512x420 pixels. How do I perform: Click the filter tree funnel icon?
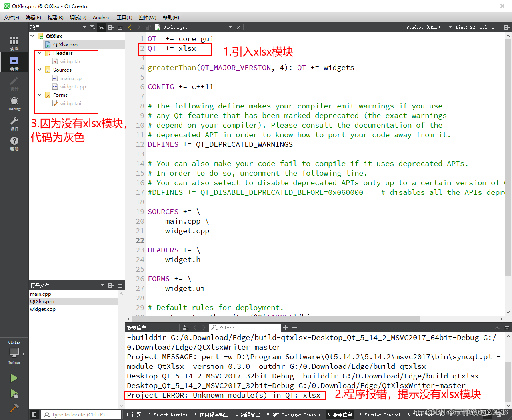coord(92,27)
